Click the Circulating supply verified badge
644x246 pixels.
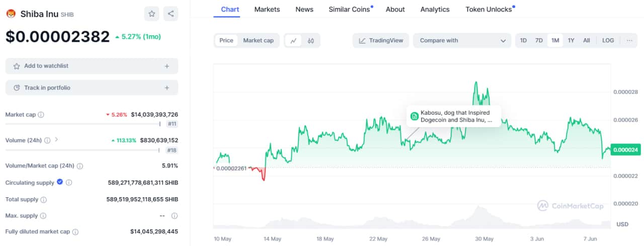point(60,182)
